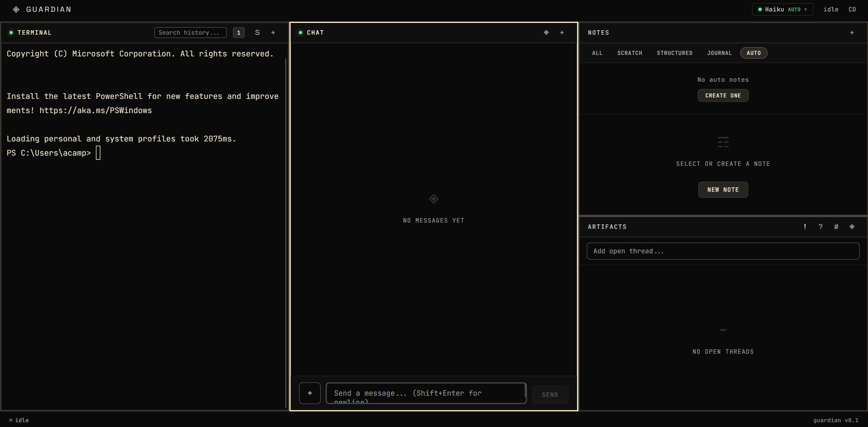This screenshot has height=427, width=868.
Task: Click the question mark icon in Artifacts panel
Action: (x=820, y=226)
